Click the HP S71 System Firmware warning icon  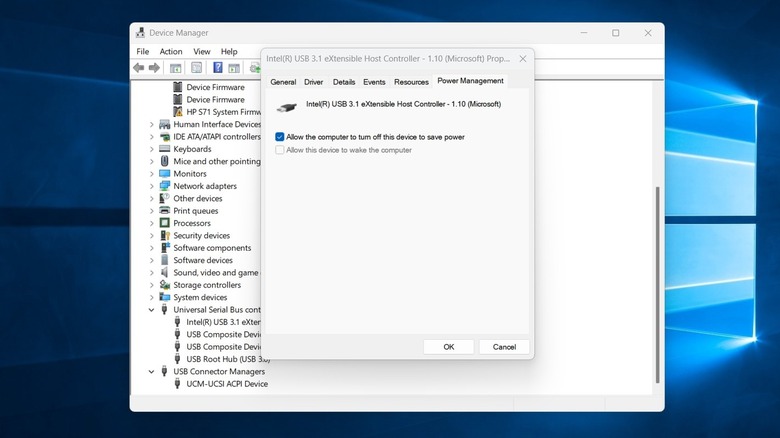click(178, 111)
